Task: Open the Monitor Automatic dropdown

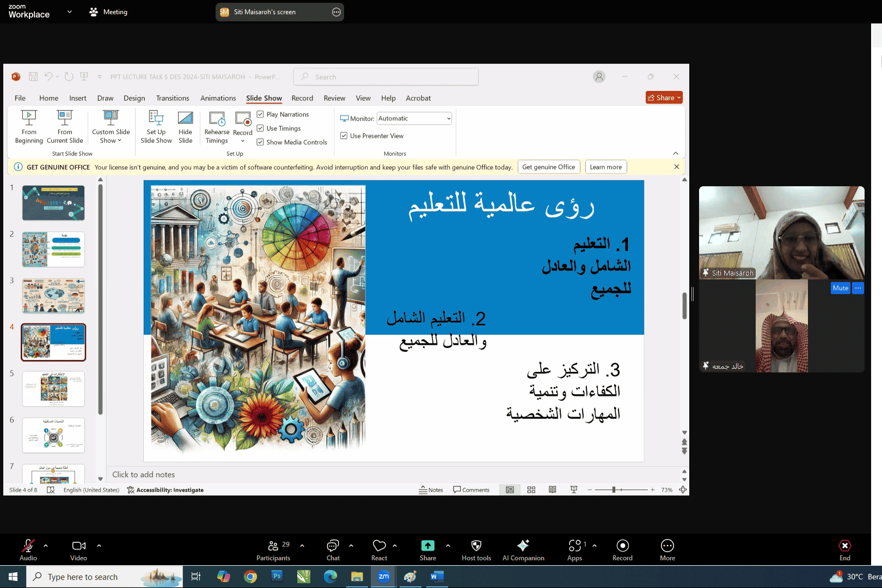Action: coord(414,119)
